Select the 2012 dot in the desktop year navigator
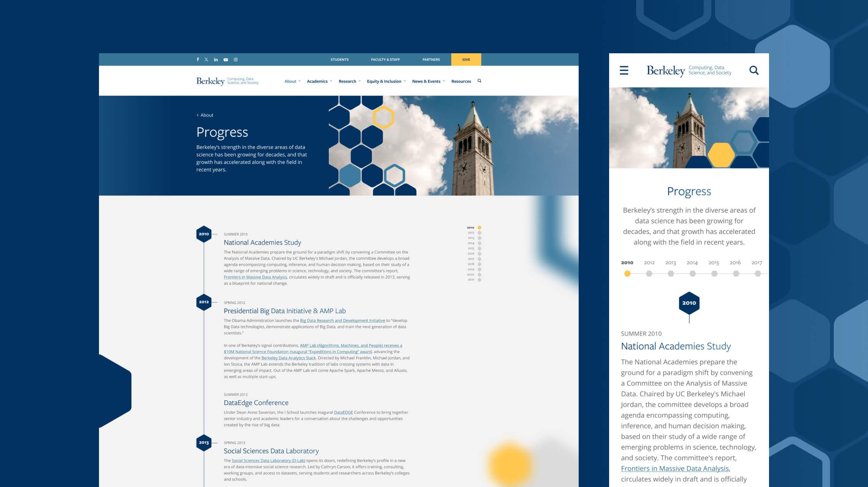Image resolution: width=868 pixels, height=487 pixels. coord(479,233)
